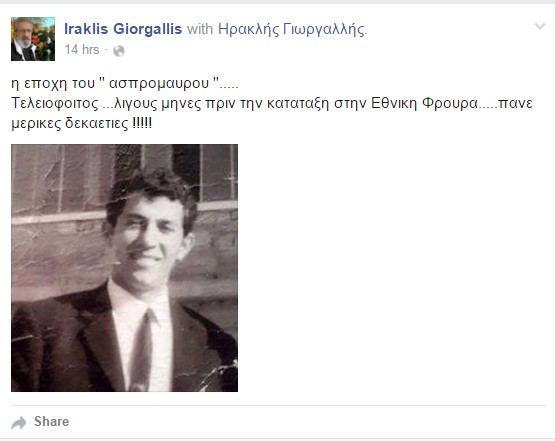The image size is (555, 441).
Task: Click the man's necktie in the photo
Action: tap(144, 350)
